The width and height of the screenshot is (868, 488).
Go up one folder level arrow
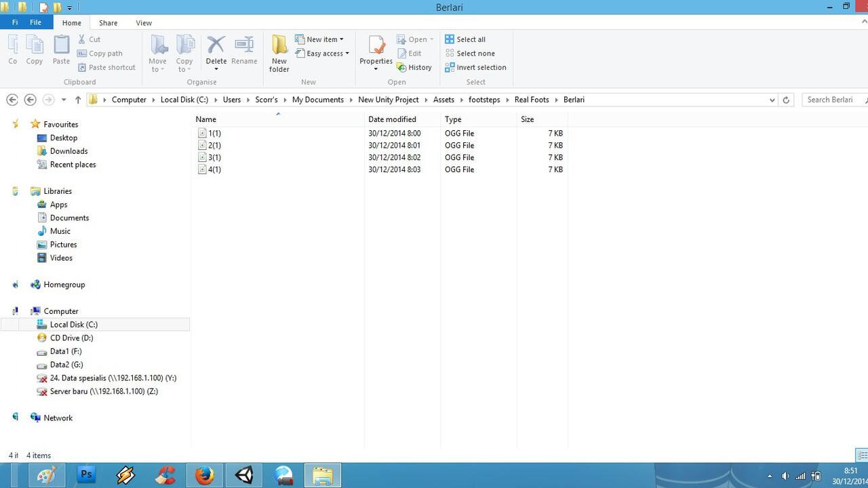pyautogui.click(x=78, y=100)
